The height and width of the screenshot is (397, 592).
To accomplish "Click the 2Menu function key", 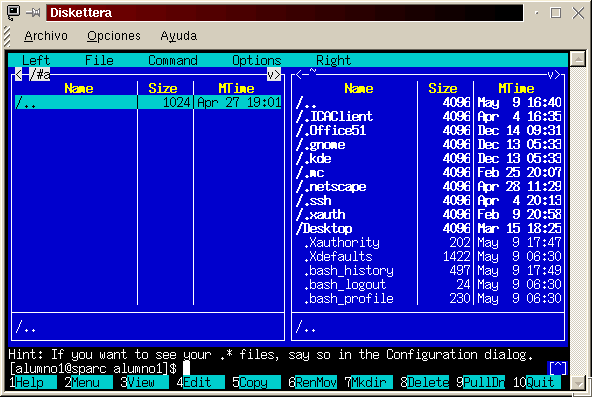I will [88, 382].
